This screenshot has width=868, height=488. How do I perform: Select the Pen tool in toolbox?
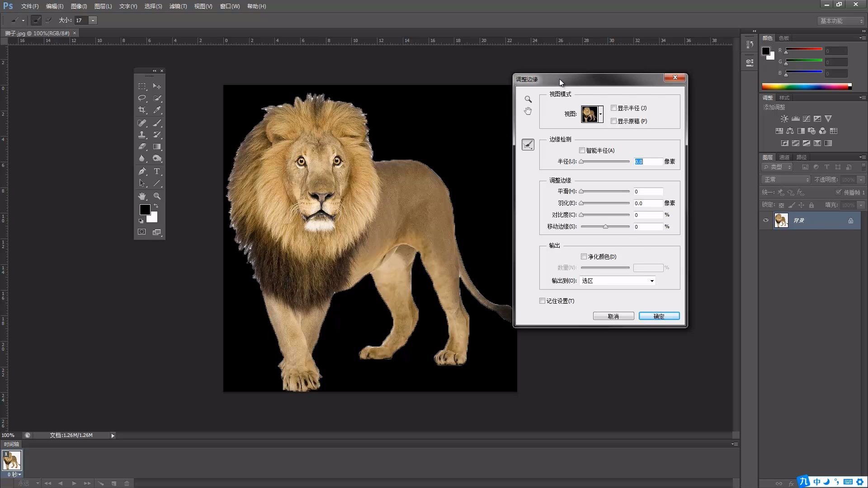[x=142, y=171]
